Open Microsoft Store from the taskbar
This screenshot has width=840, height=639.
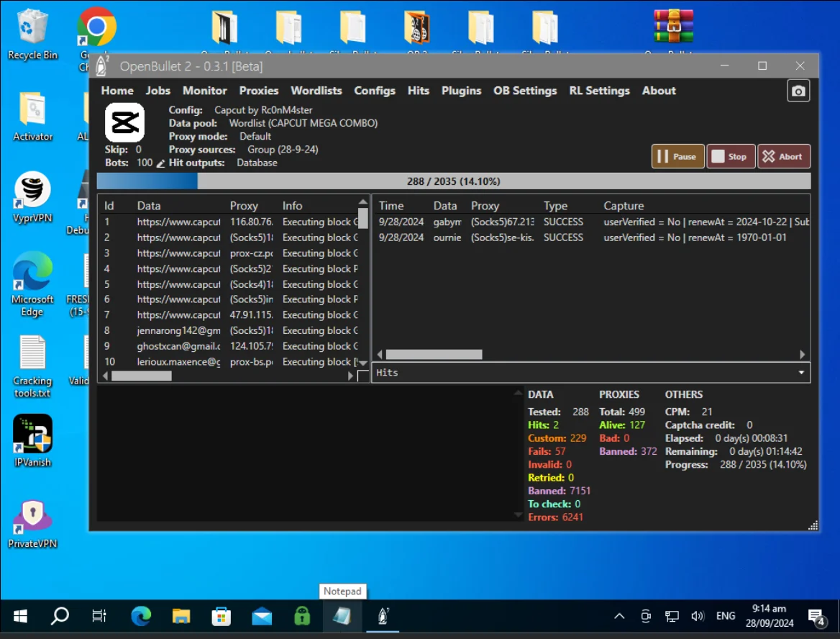coord(222,617)
